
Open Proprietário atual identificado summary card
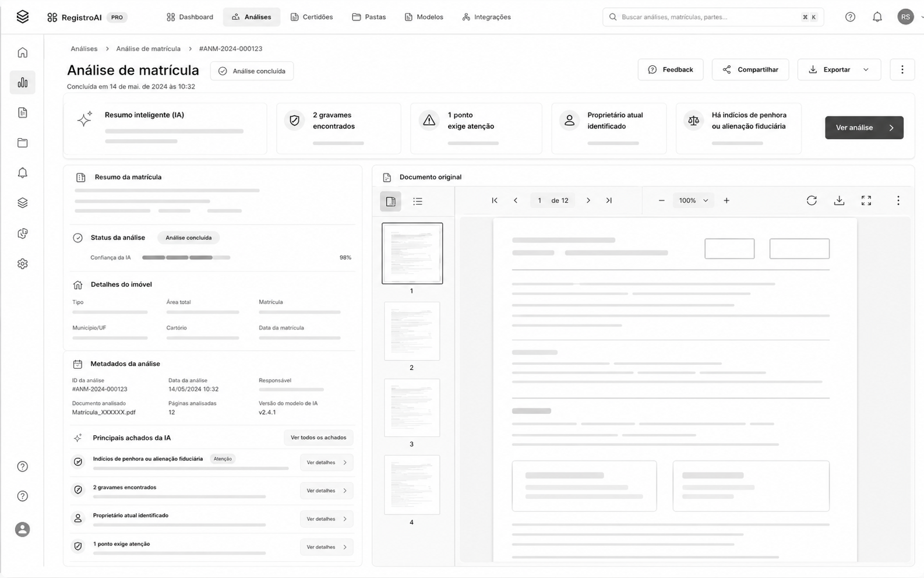point(609,129)
